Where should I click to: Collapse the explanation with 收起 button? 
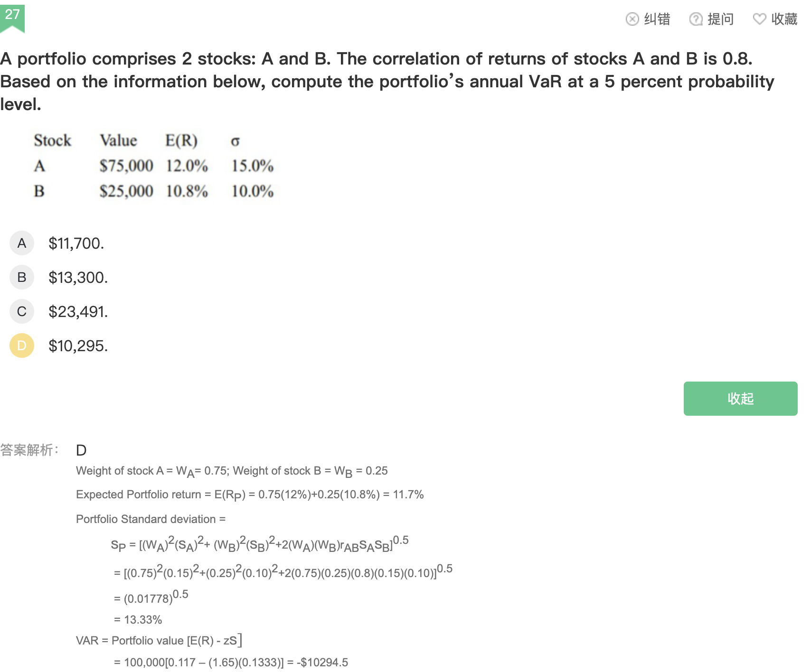(x=740, y=399)
